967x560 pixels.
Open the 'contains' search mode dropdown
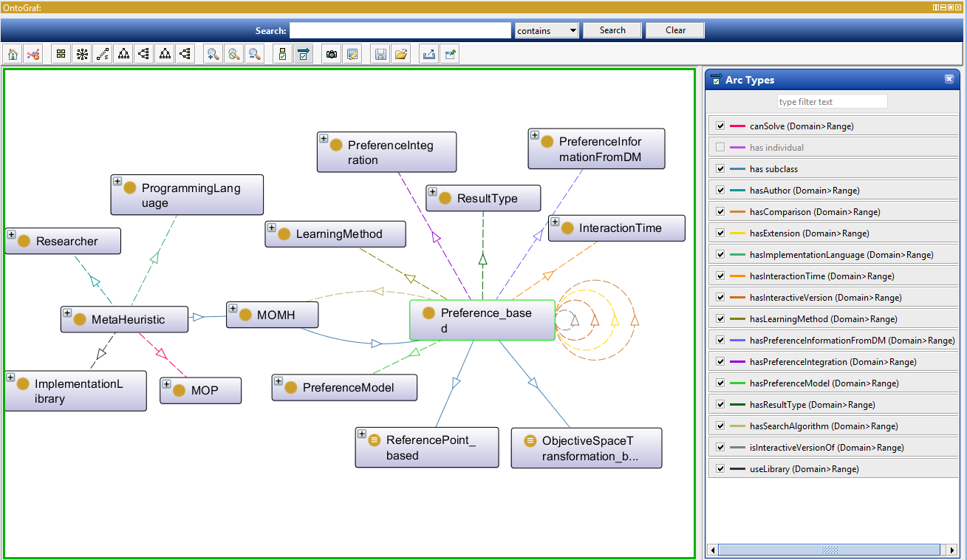tap(547, 30)
